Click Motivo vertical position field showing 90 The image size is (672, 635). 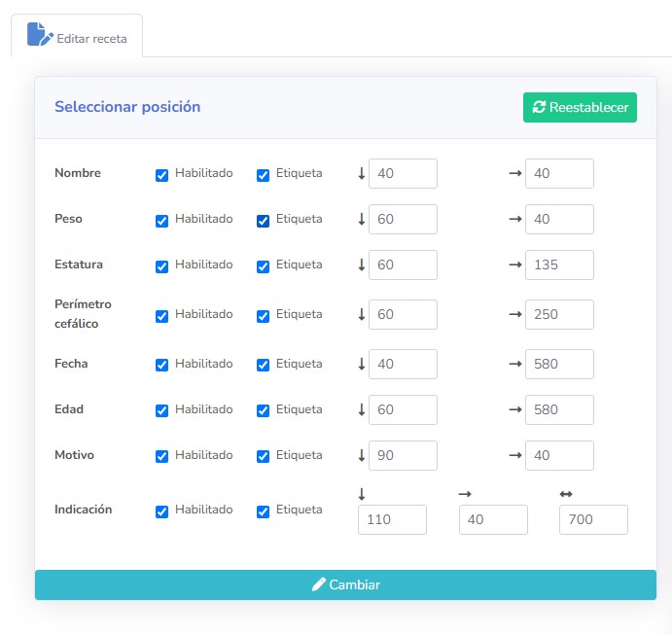403,455
